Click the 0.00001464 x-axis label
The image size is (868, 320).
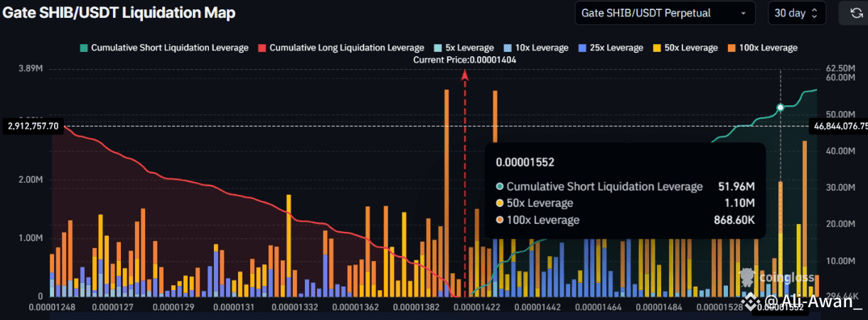pos(599,307)
